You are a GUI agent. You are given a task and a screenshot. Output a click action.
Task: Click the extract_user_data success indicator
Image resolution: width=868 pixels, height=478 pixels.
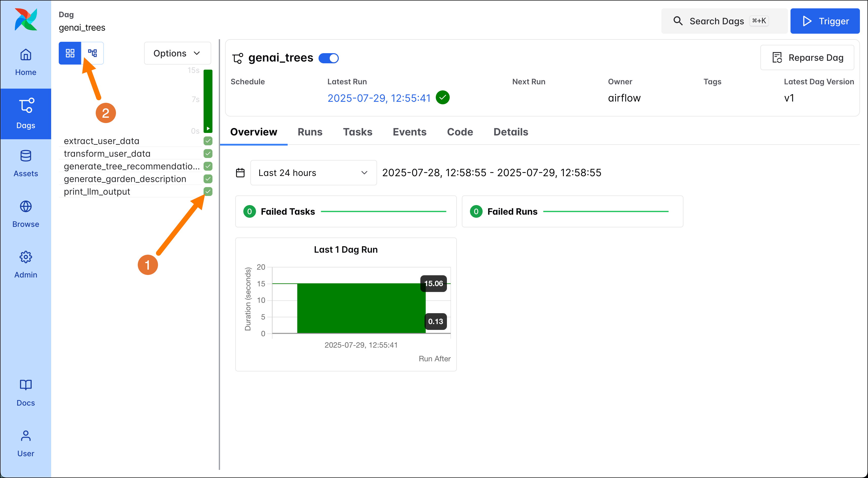(x=208, y=141)
